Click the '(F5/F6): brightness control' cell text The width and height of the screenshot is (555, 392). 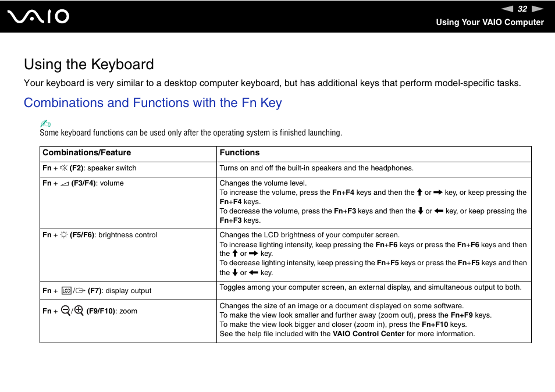click(x=113, y=235)
